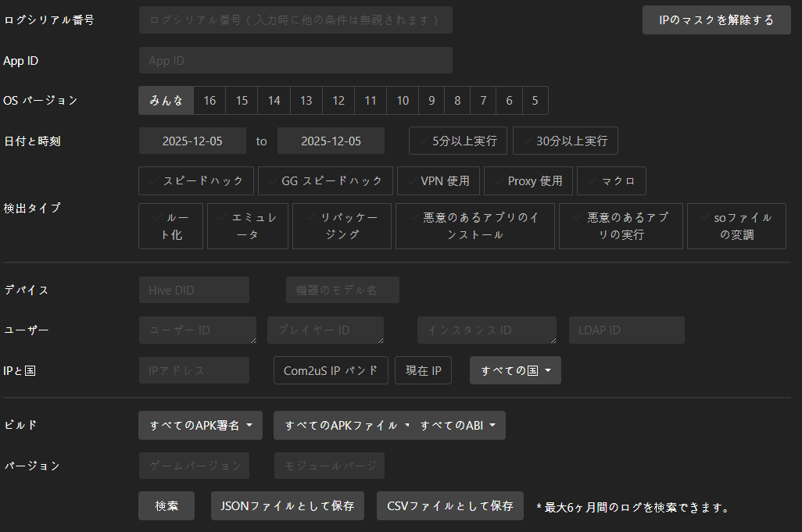The height and width of the screenshot is (532, 802).
Task: Select the みんな OS version option
Action: (166, 101)
